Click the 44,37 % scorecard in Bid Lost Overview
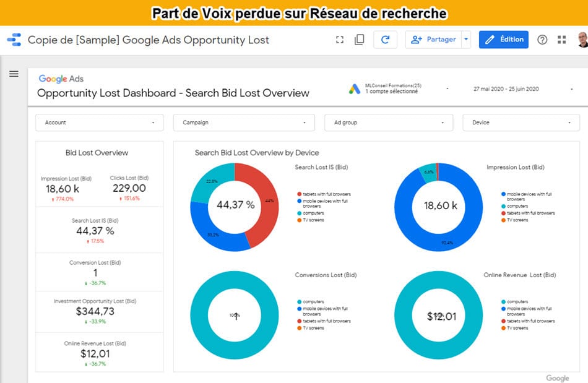This screenshot has width=588, height=383. 95,231
